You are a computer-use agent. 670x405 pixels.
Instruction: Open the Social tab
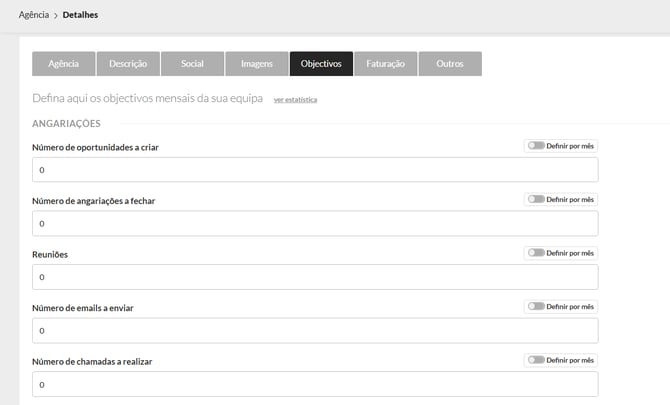192,64
